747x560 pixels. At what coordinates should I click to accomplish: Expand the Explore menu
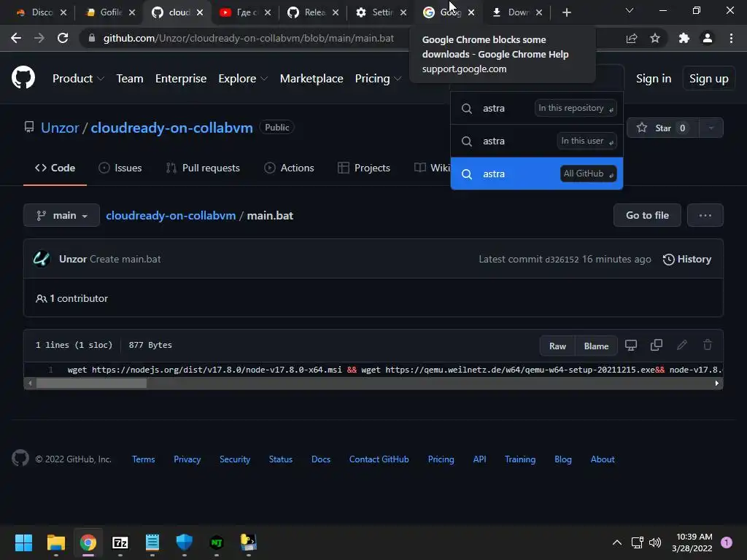tap(243, 79)
